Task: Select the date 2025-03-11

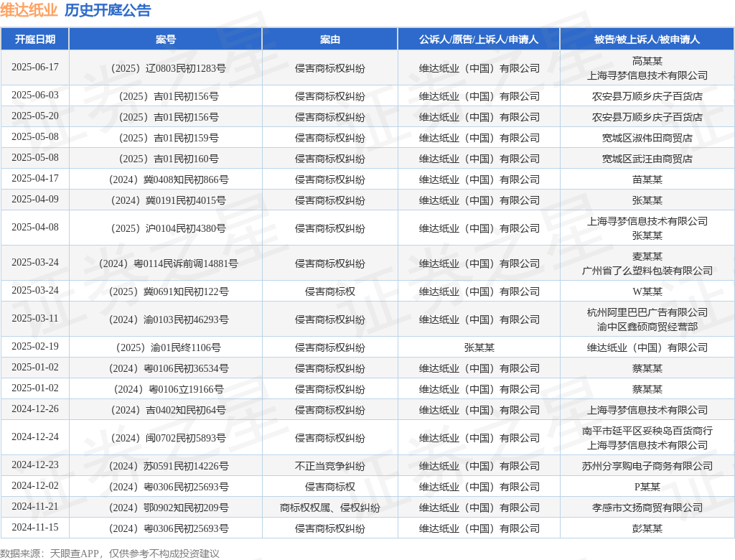Action: (x=35, y=319)
